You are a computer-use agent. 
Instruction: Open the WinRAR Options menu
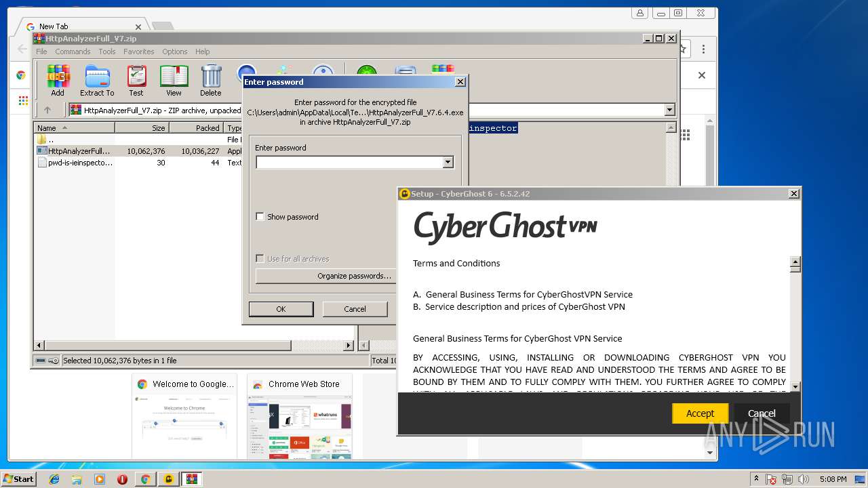pos(174,52)
